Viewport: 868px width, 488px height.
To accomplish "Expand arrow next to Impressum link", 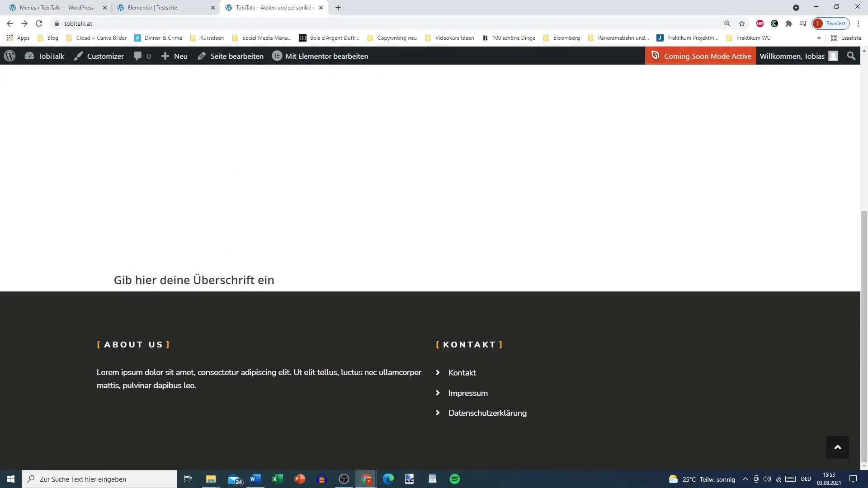I will pyautogui.click(x=438, y=393).
